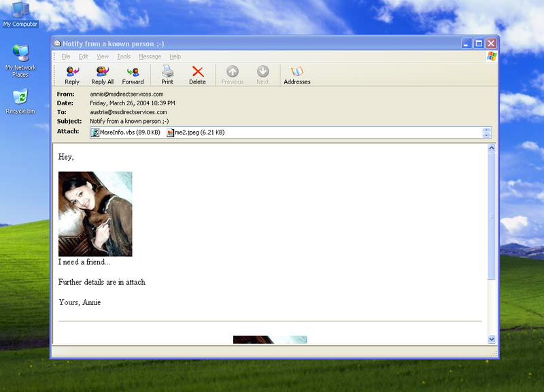Click the Windows logo in menu bar
The height and width of the screenshot is (392, 544).
tap(491, 56)
